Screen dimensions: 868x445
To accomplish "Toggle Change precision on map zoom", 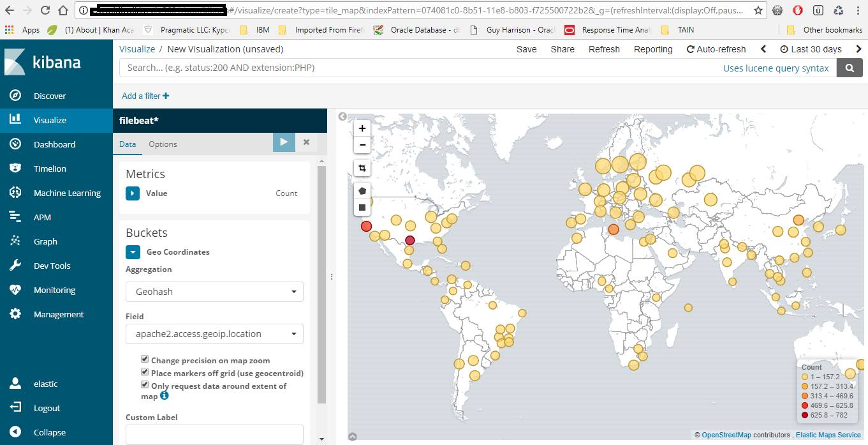I will tap(145, 359).
